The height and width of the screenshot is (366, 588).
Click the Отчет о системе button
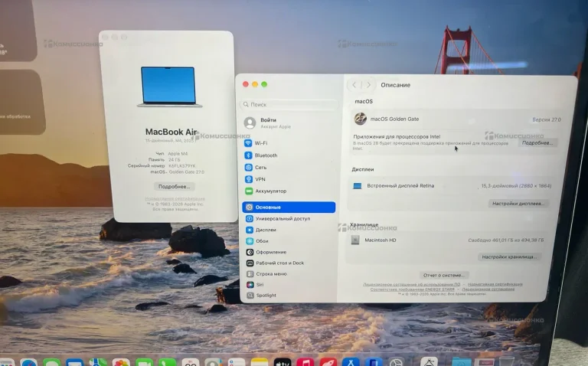click(x=443, y=275)
